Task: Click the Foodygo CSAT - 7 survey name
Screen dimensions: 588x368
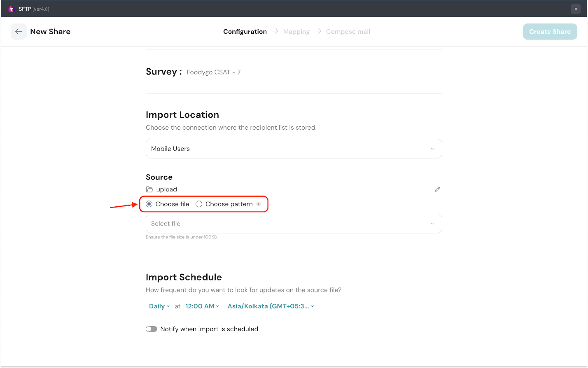Action: [214, 72]
